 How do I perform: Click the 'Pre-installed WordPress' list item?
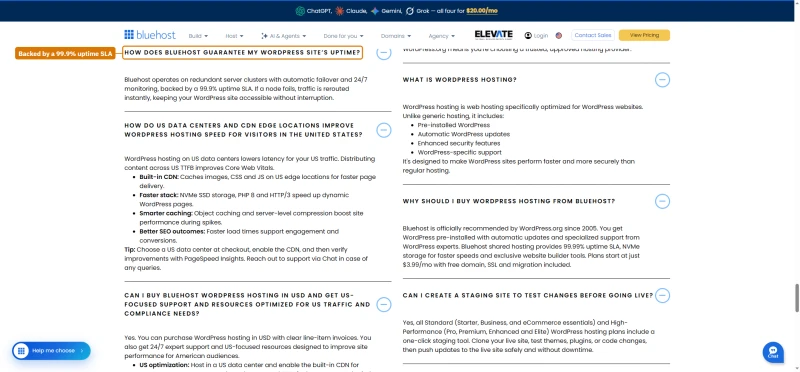click(454, 125)
